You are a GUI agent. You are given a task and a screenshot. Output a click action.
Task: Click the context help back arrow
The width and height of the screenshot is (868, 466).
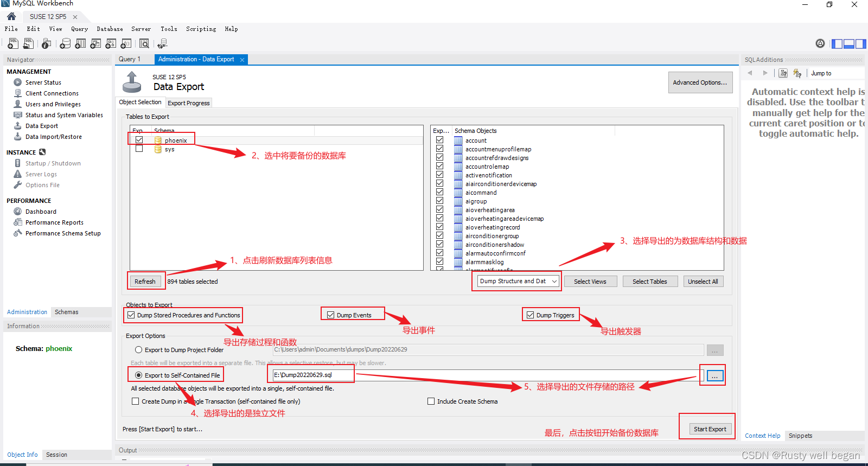point(750,73)
